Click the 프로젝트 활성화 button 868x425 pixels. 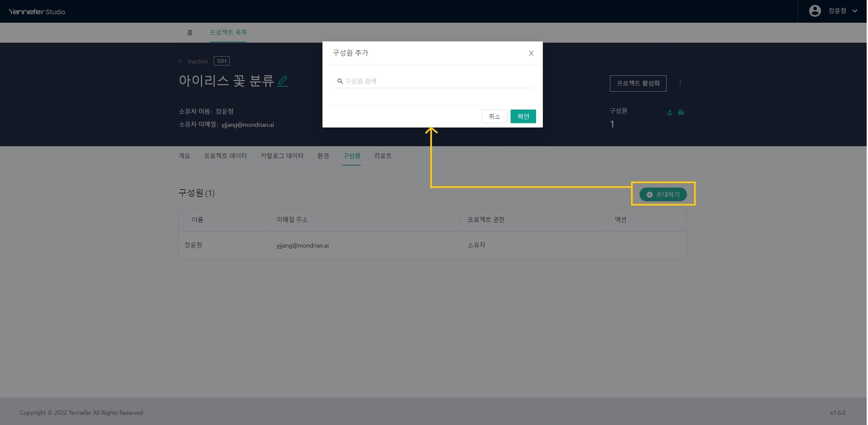tap(638, 83)
